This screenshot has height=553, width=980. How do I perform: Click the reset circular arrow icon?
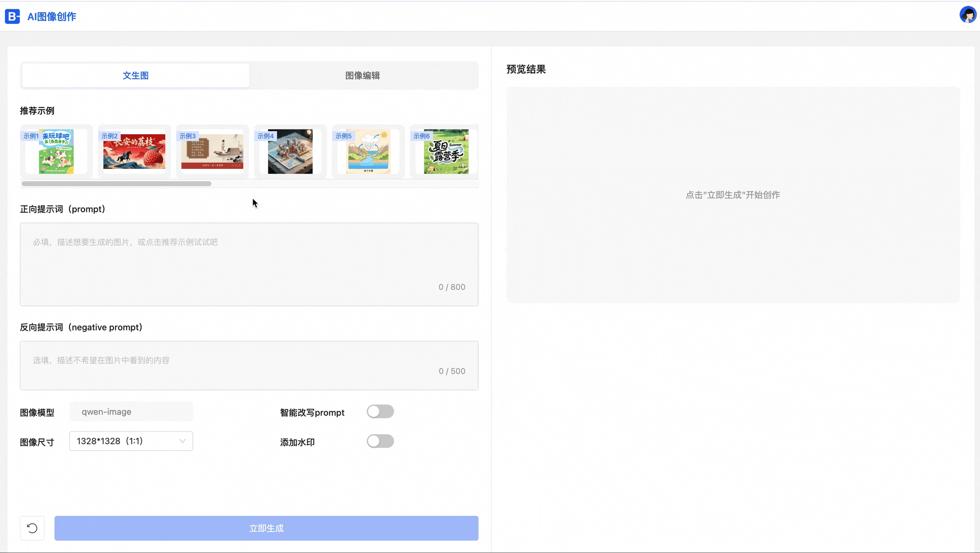tap(32, 528)
